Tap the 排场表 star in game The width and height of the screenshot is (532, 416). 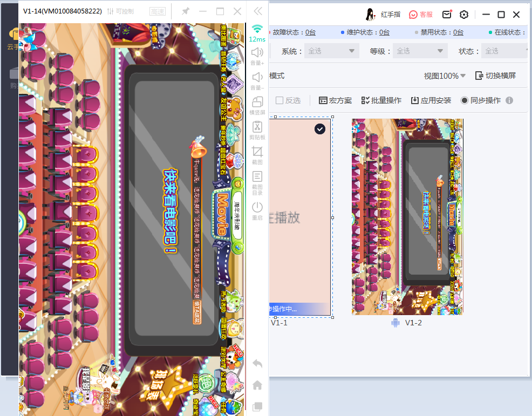click(x=166, y=387)
